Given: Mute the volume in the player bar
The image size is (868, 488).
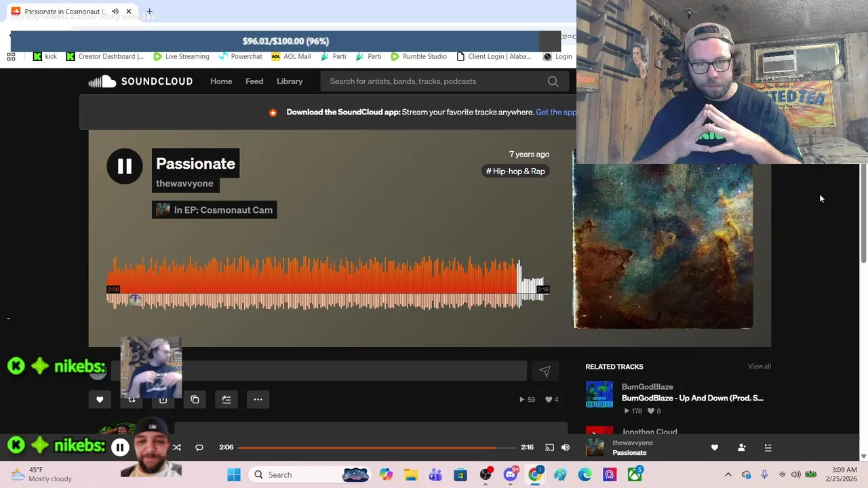Looking at the screenshot, I should tap(566, 447).
